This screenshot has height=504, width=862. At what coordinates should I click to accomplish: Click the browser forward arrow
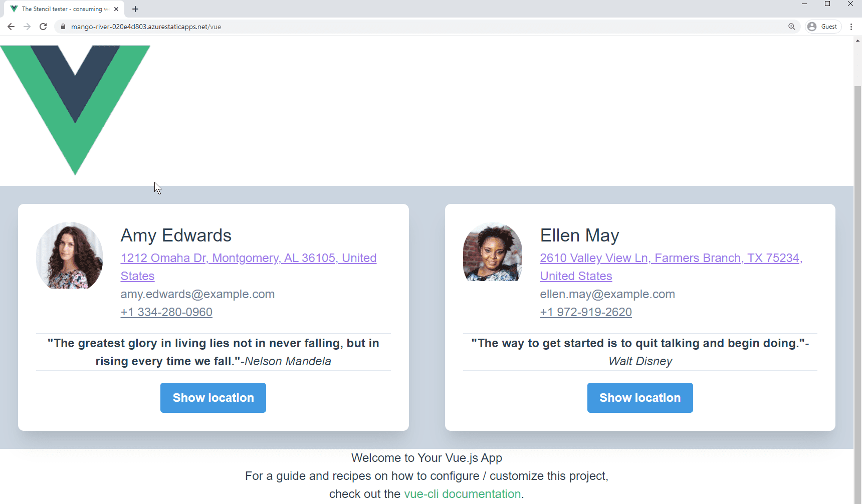[x=27, y=27]
